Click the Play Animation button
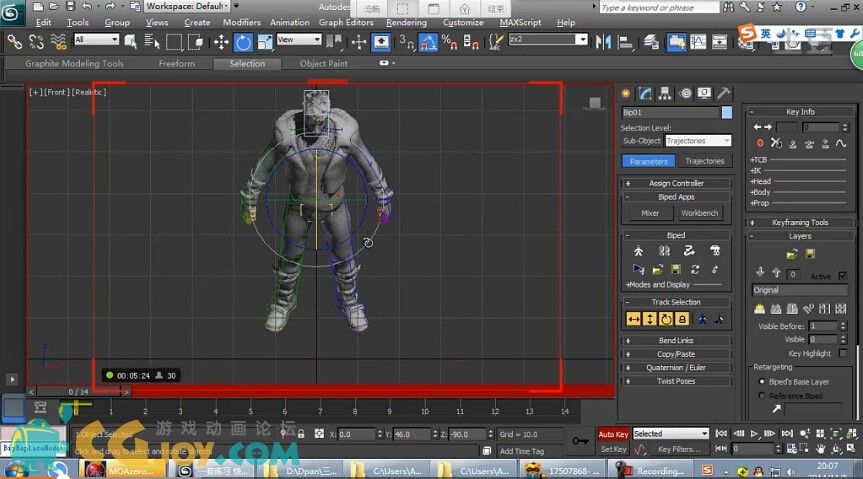Screen dimensions: 863x479 click(755, 434)
